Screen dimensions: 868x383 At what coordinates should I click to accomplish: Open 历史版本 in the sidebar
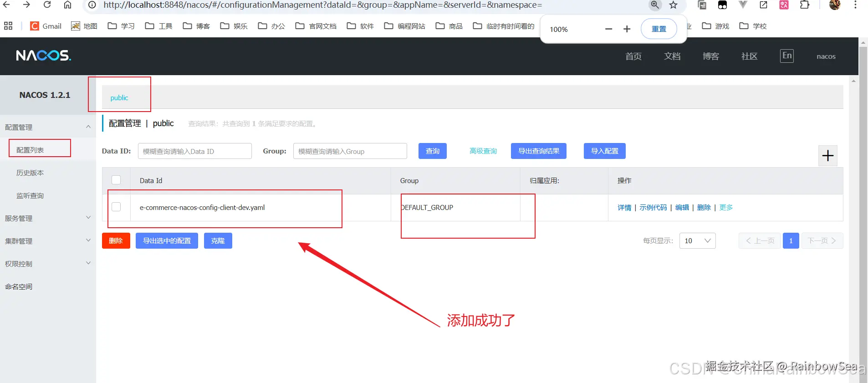click(30, 173)
